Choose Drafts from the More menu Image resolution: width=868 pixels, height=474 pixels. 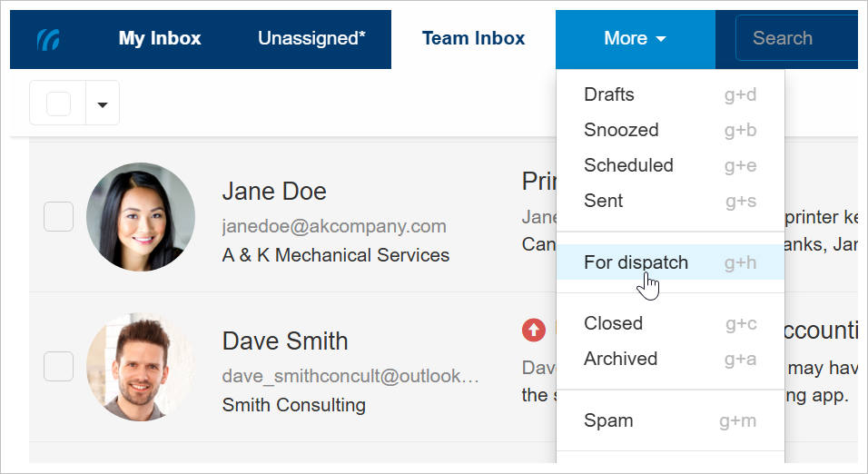click(x=609, y=94)
